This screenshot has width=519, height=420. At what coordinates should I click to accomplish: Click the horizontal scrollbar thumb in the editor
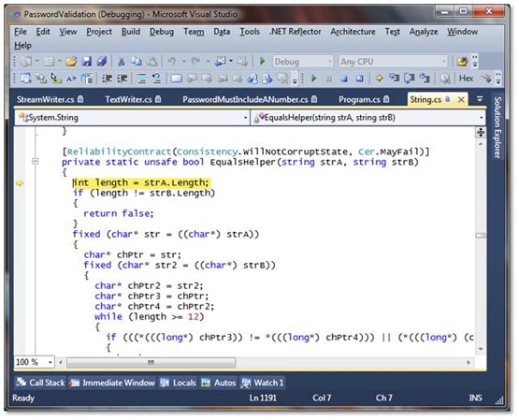(x=151, y=362)
